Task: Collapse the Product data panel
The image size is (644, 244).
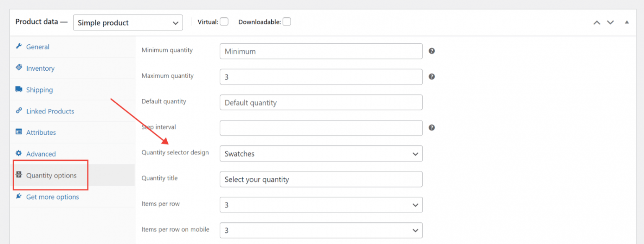Action: pos(626,22)
